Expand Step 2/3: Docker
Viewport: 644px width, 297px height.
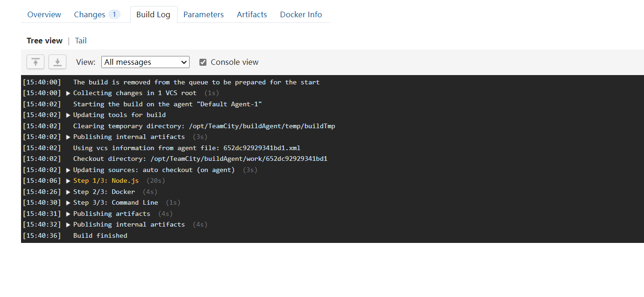68,192
